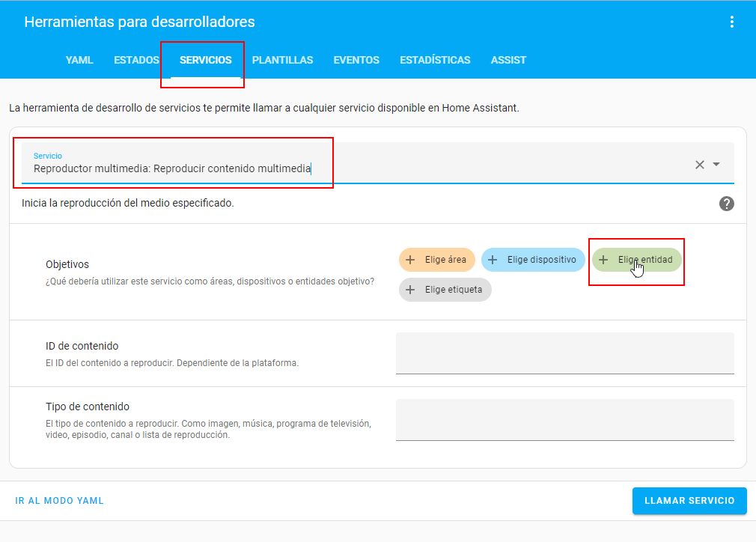This screenshot has height=542, width=756.
Task: Focus the Tipo de contenido field
Action: point(564,420)
